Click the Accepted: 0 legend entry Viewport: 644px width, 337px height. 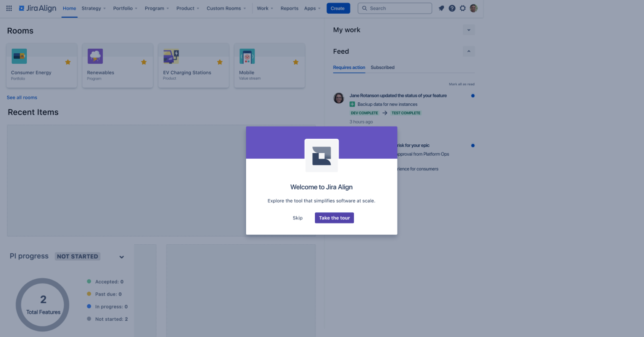tap(105, 282)
